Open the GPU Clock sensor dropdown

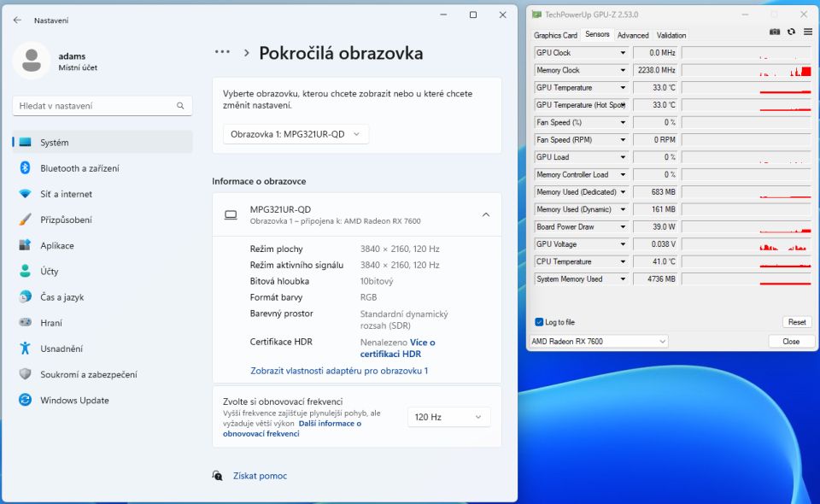[x=623, y=53]
